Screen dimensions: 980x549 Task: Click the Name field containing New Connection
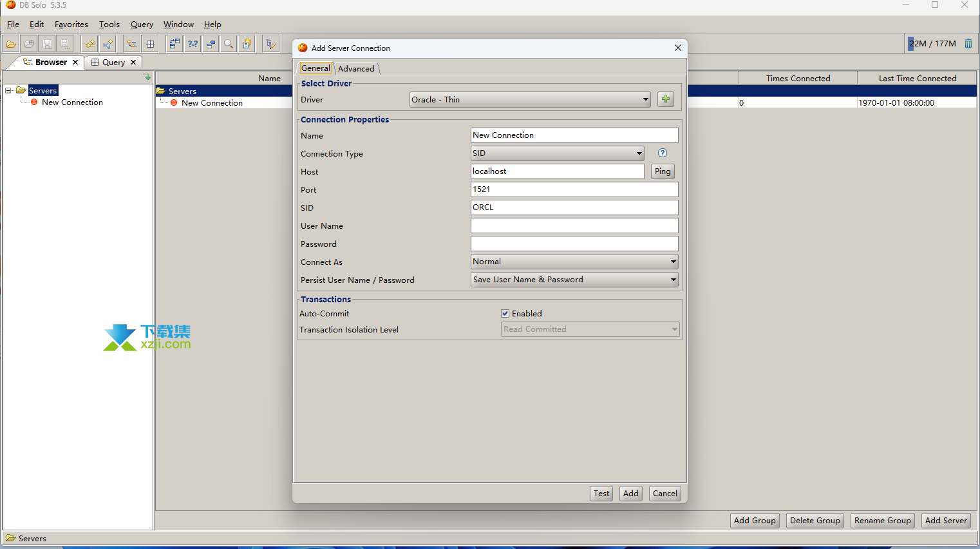pos(574,135)
